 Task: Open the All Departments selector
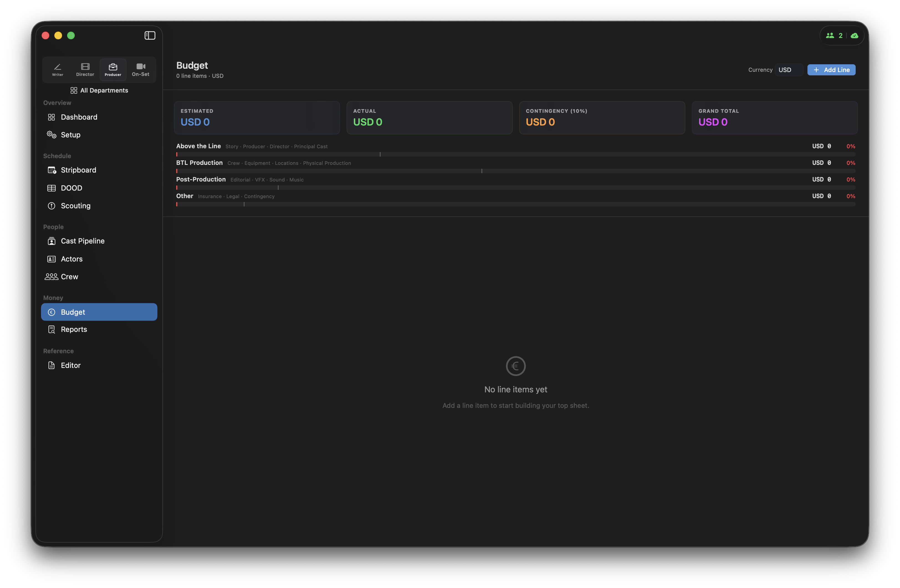(99, 90)
